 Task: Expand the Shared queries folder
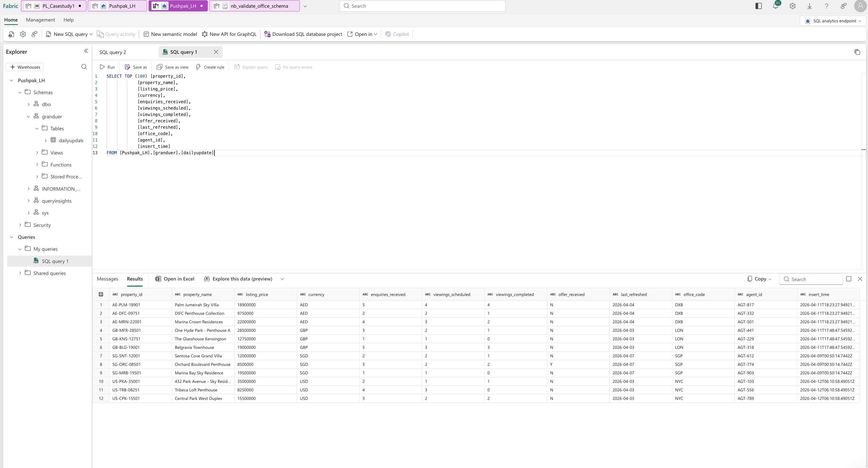pyautogui.click(x=20, y=273)
